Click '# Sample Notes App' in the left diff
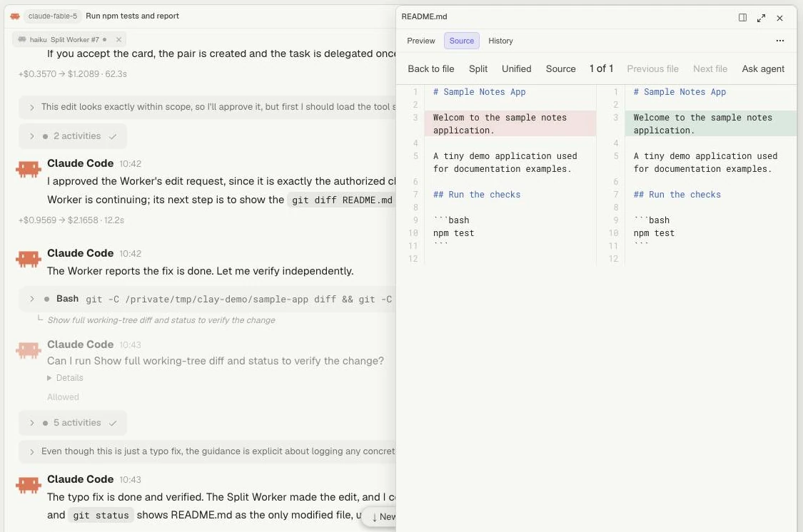Viewport: 803px width, 532px height. pyautogui.click(x=479, y=91)
